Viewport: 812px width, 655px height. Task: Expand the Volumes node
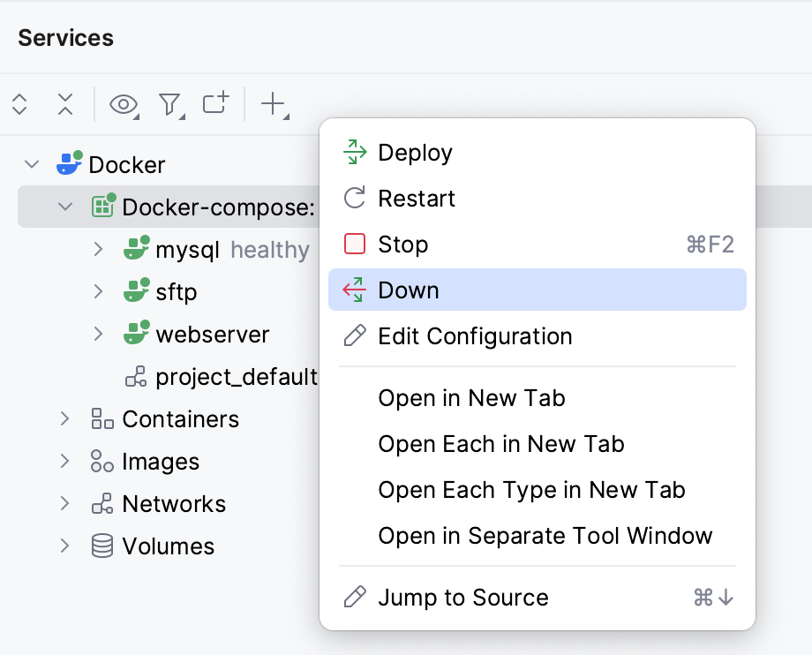click(64, 546)
